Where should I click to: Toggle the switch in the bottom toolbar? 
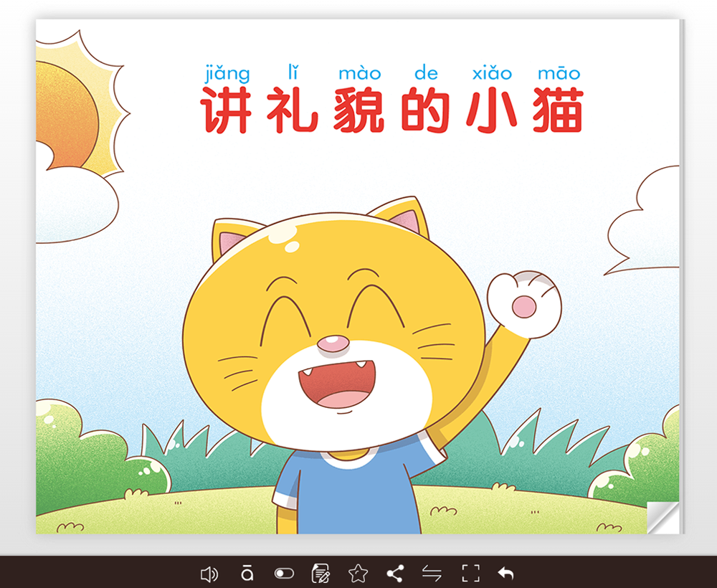(284, 574)
